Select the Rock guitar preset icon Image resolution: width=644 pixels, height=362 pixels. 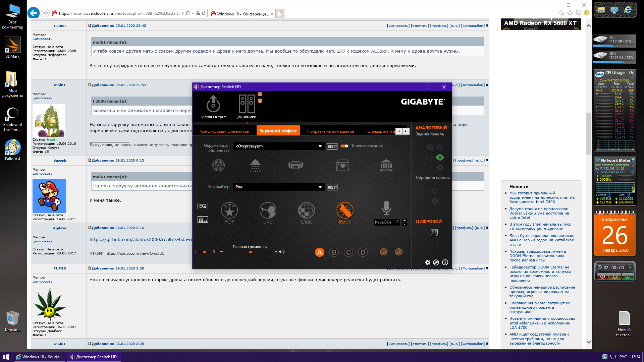tap(345, 210)
